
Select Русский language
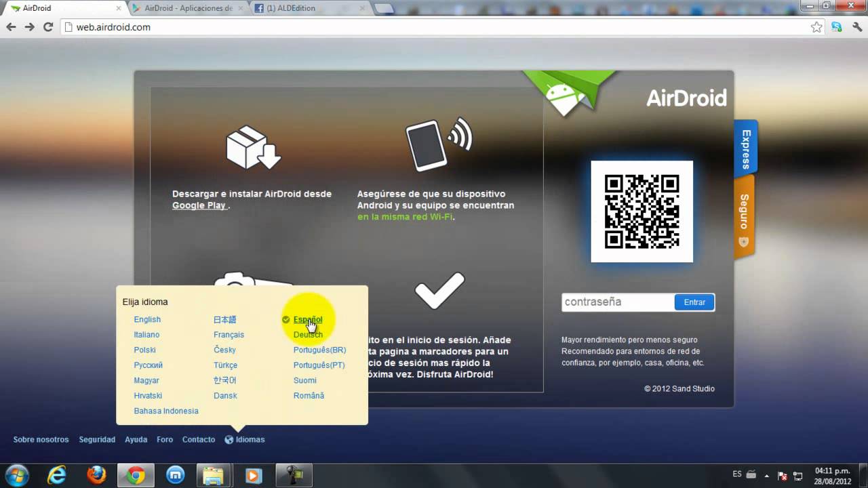149,365
